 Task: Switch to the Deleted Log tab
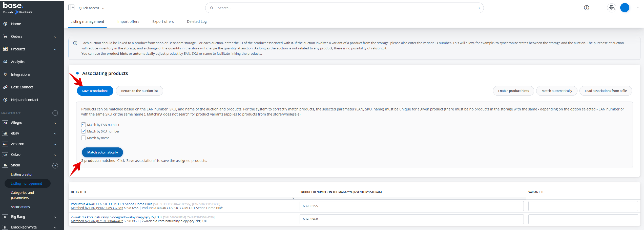[197, 22]
